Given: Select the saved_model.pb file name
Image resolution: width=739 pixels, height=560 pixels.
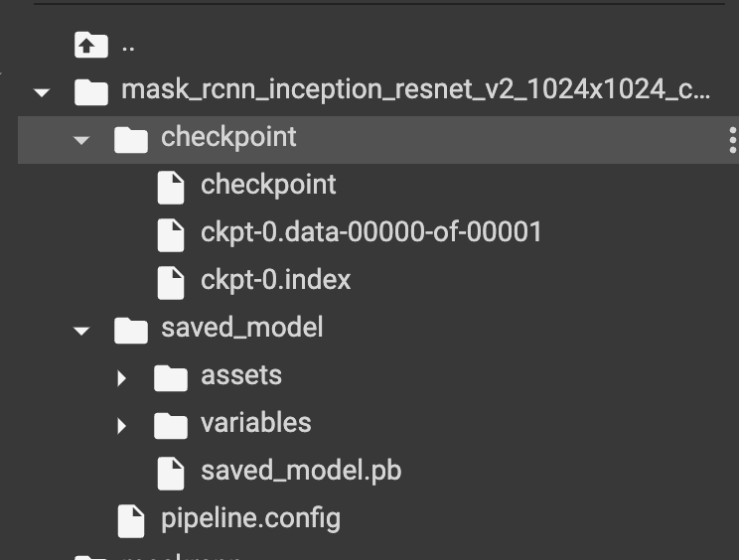Looking at the screenshot, I should pyautogui.click(x=301, y=471).
